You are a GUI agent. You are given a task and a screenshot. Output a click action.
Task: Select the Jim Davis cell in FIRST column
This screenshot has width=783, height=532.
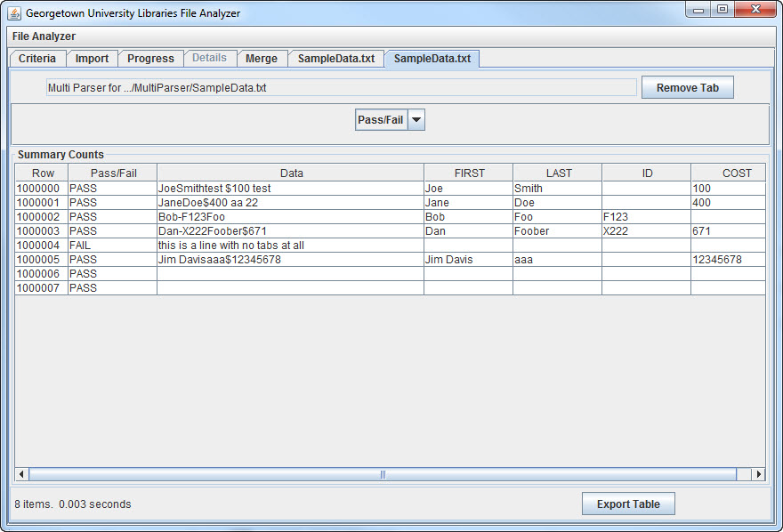pyautogui.click(x=468, y=260)
